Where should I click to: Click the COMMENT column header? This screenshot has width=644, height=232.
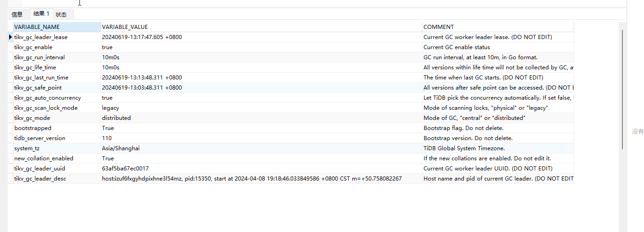coord(497,27)
